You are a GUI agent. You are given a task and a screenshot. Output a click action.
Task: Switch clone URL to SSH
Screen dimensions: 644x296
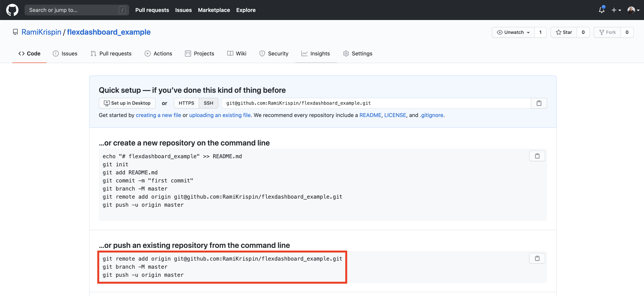208,103
